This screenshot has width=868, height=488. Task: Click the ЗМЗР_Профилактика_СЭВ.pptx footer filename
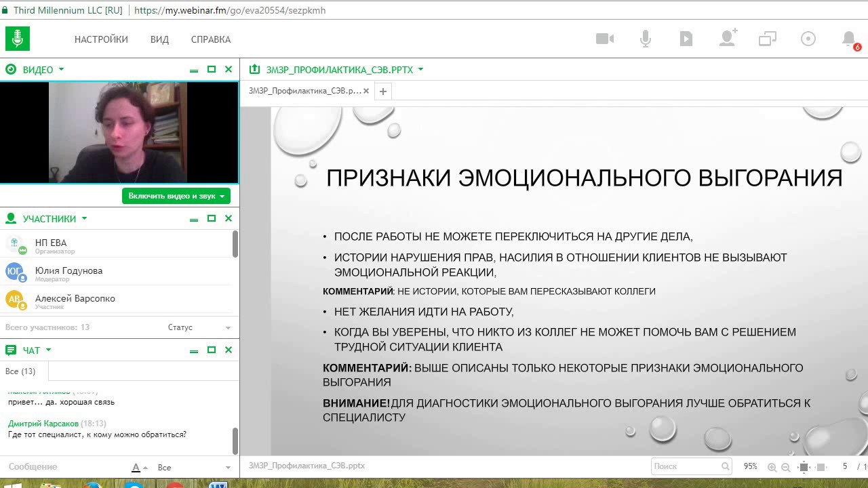(307, 466)
